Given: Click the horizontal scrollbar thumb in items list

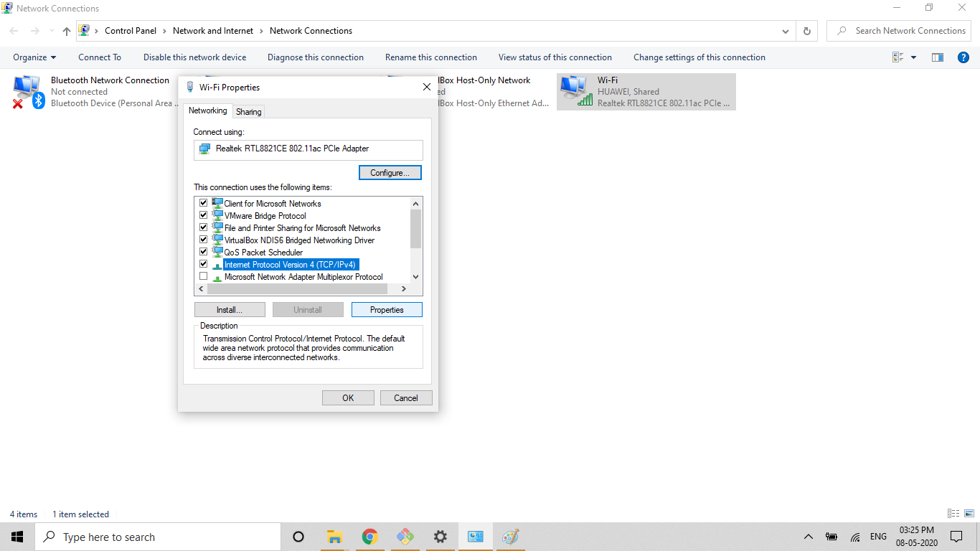Looking at the screenshot, I should (297, 288).
